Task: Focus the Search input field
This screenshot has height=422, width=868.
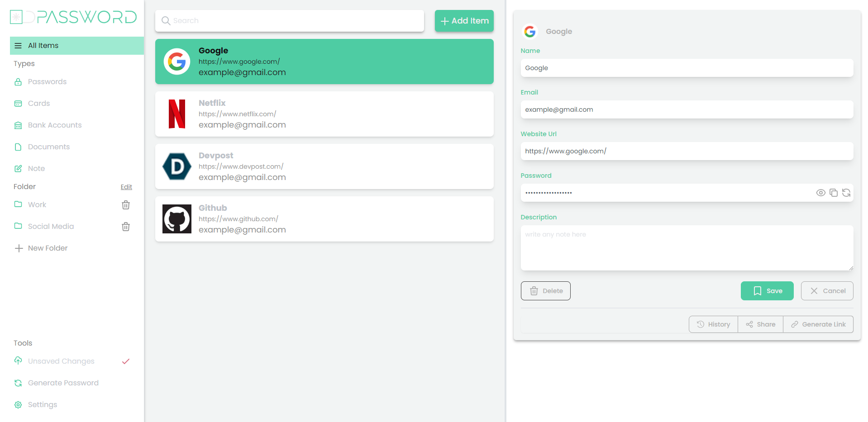Action: pyautogui.click(x=290, y=21)
